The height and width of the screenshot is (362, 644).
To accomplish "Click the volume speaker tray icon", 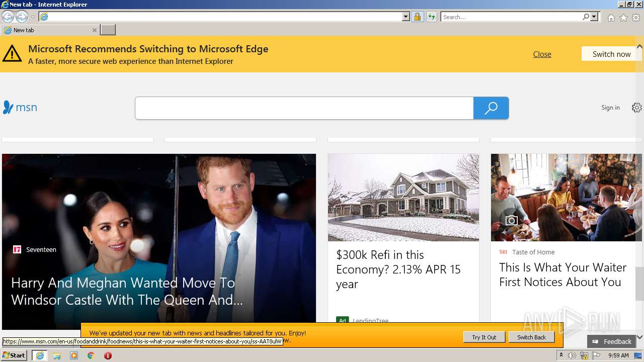I will click(572, 355).
